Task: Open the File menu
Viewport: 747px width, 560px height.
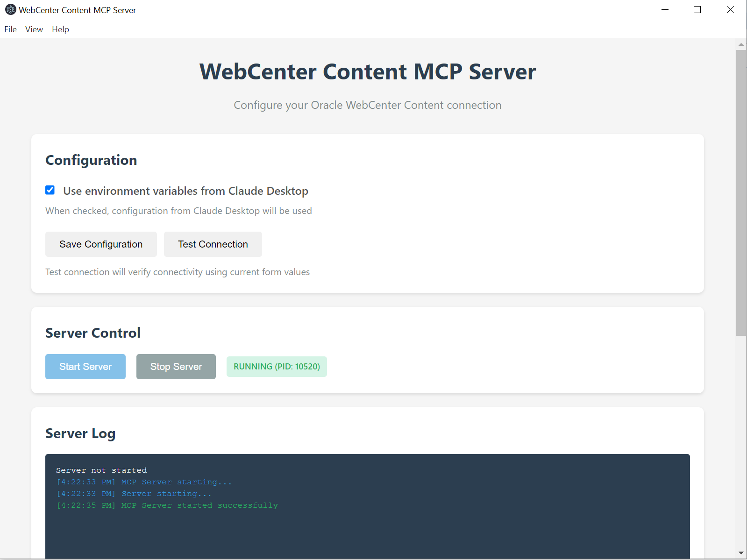Action: [11, 29]
